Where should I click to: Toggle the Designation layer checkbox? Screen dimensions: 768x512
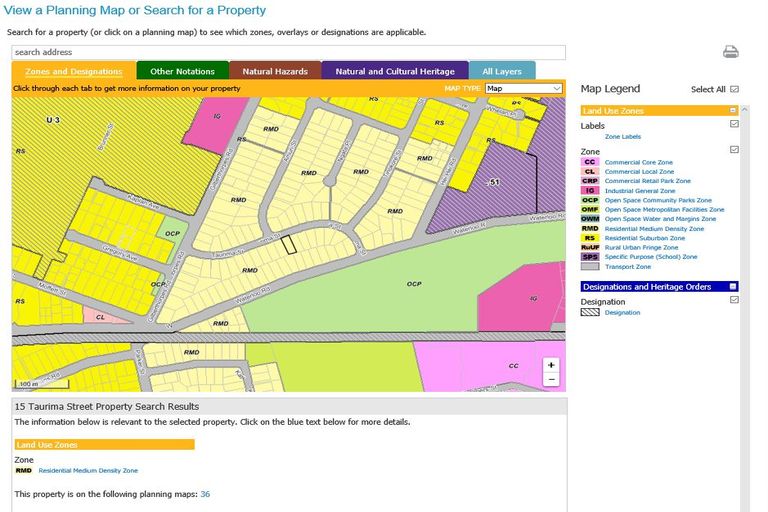click(x=734, y=300)
